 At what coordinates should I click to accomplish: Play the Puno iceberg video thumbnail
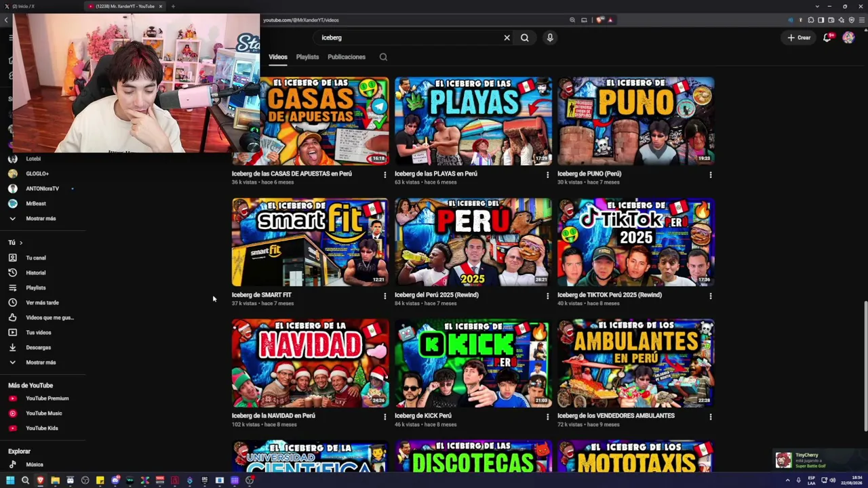point(636,121)
